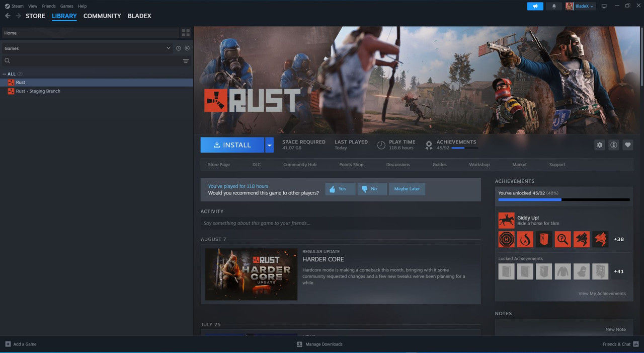Recommend the game with Yes
The width and height of the screenshot is (644, 353).
[x=340, y=189]
